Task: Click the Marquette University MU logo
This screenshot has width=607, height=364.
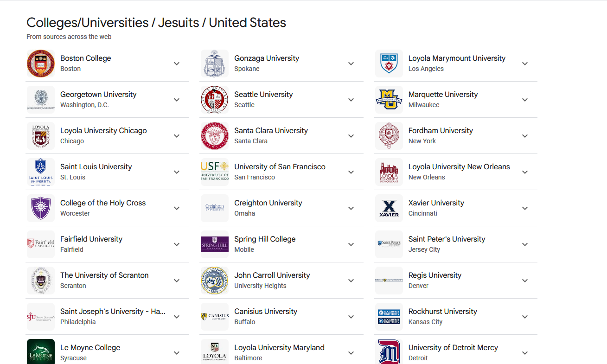Action: (389, 100)
